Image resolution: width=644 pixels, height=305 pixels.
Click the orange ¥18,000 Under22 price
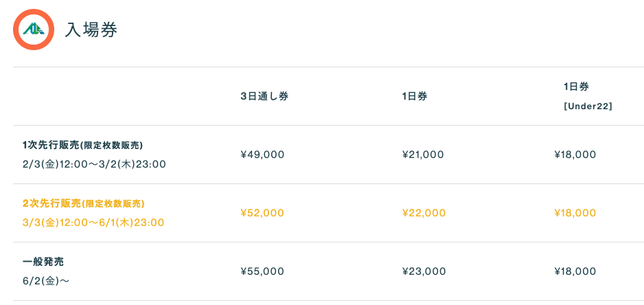tap(575, 213)
